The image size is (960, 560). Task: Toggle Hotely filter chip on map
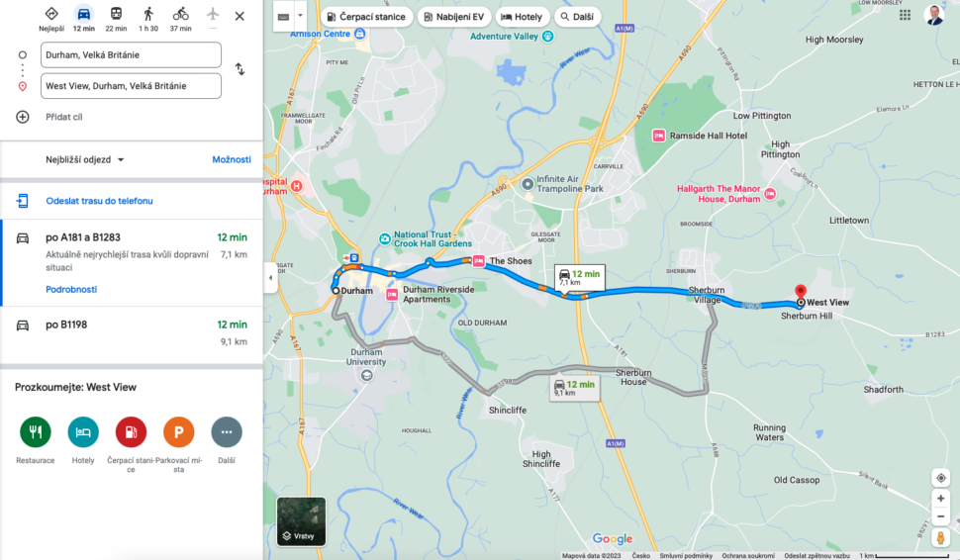coord(522,17)
